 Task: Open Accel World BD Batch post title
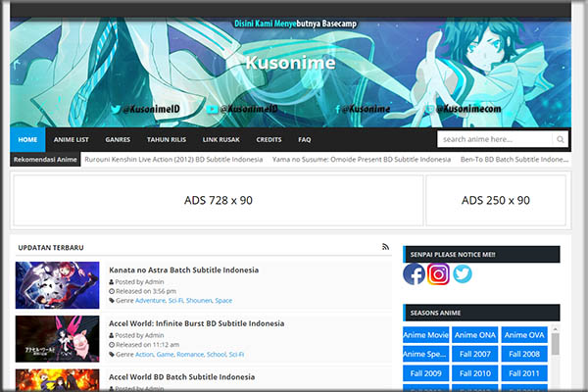click(182, 377)
